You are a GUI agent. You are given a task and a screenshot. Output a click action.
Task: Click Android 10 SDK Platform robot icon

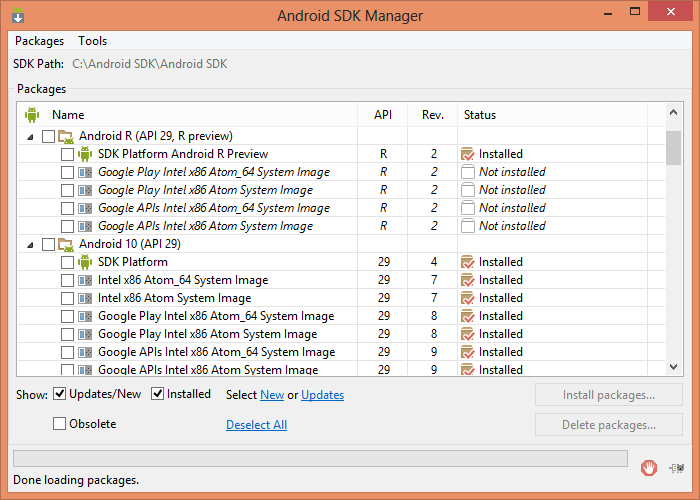85,262
